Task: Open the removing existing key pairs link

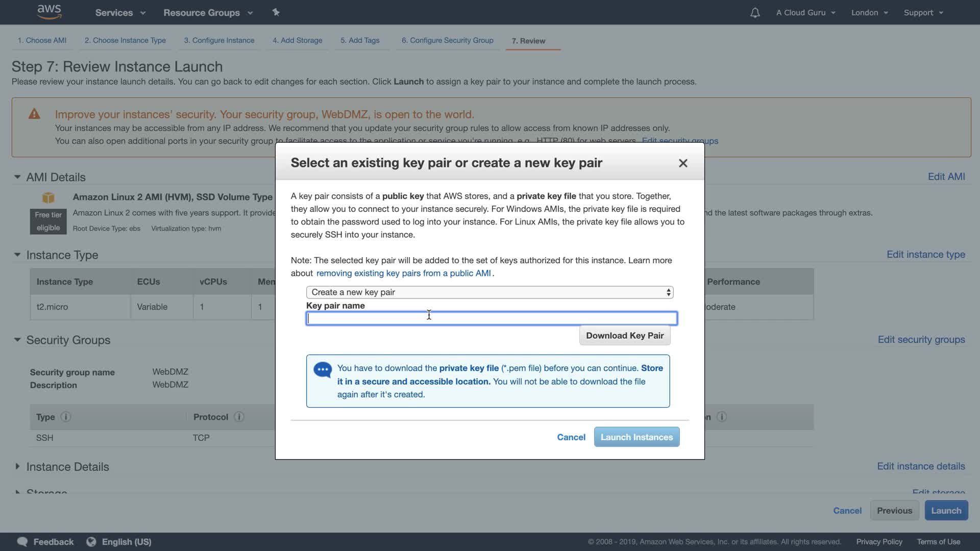Action: (403, 273)
